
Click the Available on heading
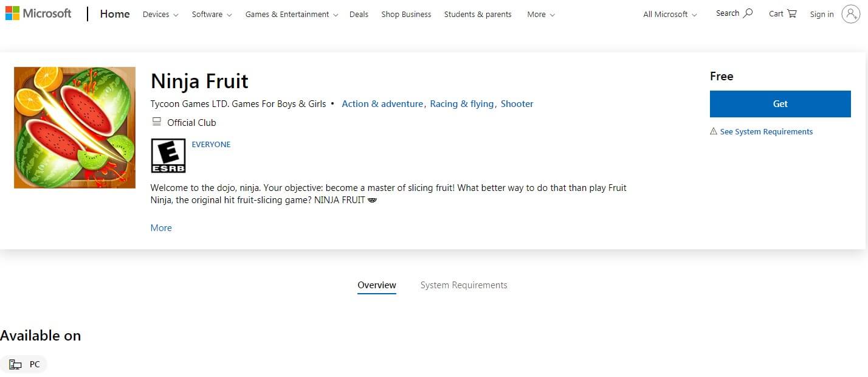(x=40, y=336)
